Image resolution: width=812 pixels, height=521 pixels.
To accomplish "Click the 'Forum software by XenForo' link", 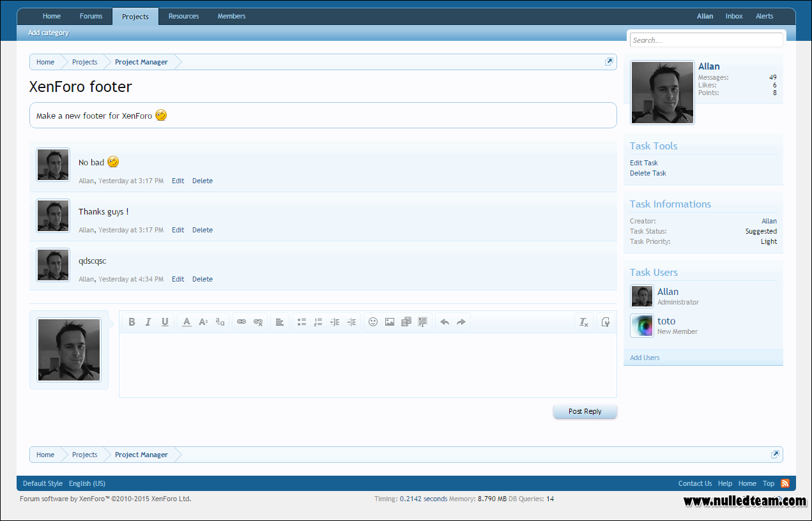I will pyautogui.click(x=105, y=499).
